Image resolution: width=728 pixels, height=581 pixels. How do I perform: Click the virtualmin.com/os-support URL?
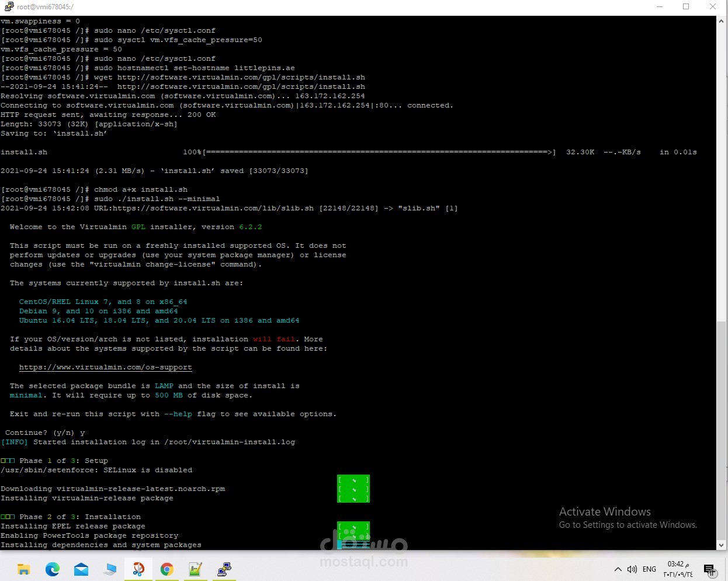tap(105, 367)
